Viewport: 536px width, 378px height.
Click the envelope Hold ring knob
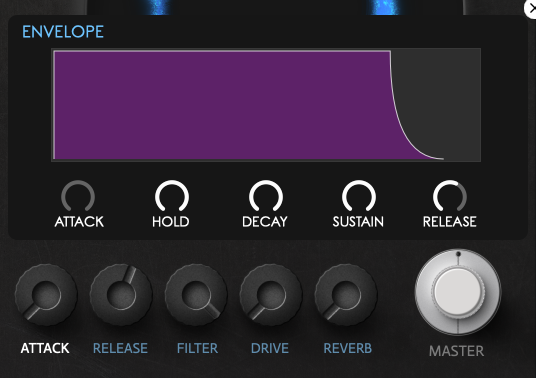[172, 196]
